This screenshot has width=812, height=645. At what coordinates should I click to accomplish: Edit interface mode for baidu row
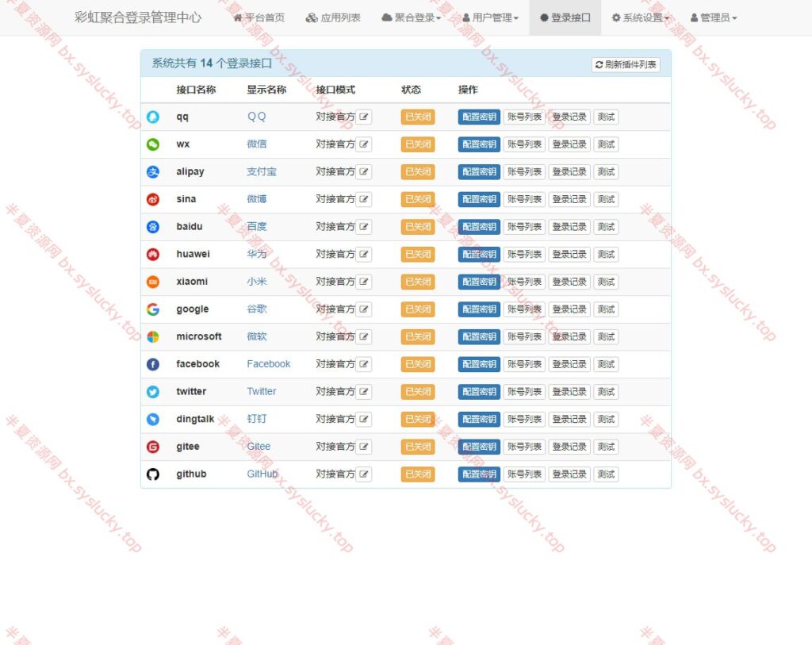tap(363, 227)
